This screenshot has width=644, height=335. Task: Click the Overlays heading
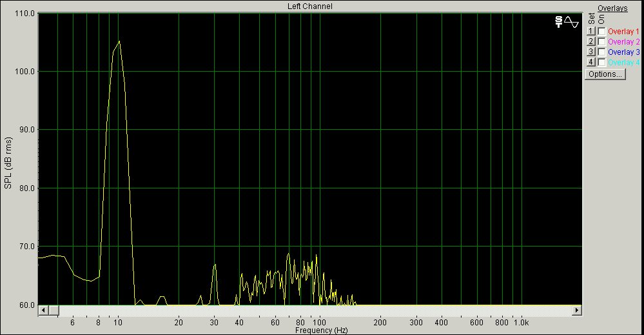pos(612,8)
